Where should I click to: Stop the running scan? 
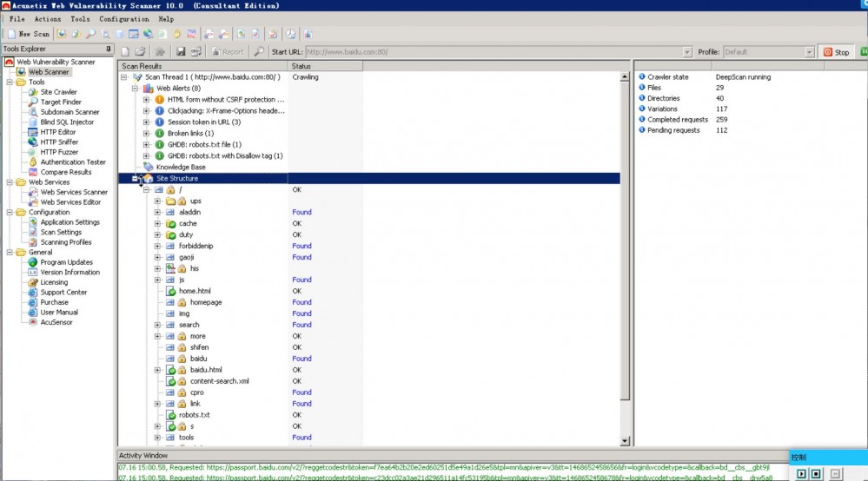point(837,52)
